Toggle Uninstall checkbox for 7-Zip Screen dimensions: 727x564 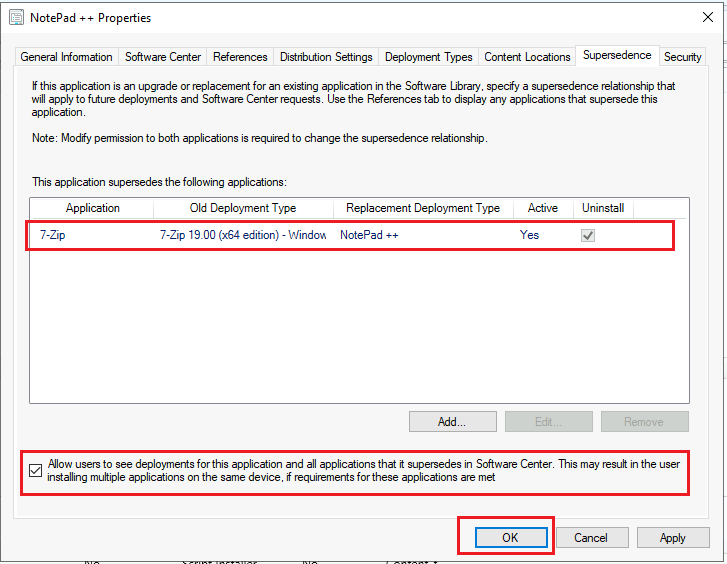point(588,236)
